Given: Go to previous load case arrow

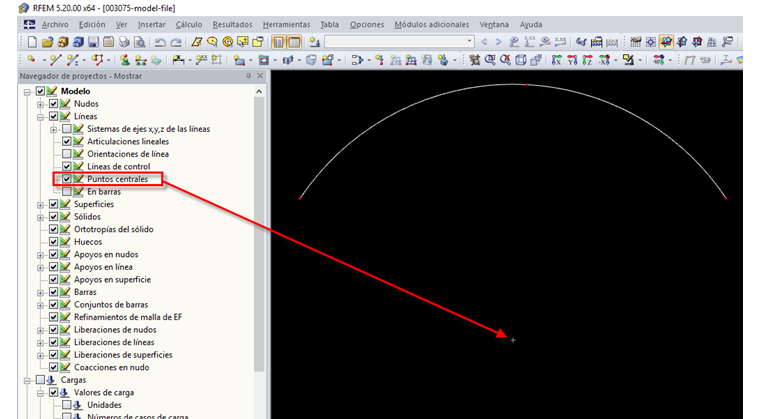Looking at the screenshot, I should click(x=484, y=42).
